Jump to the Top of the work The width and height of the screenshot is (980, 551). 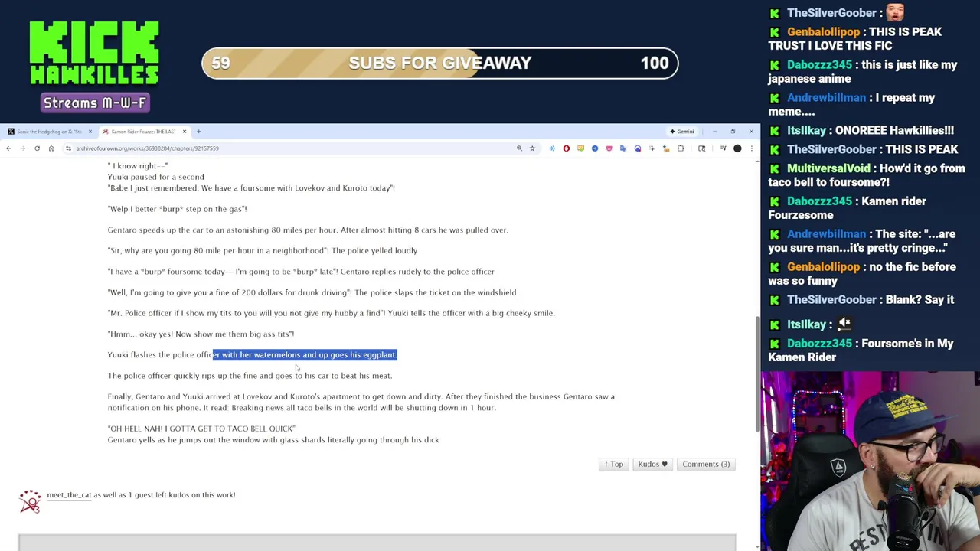pos(613,464)
